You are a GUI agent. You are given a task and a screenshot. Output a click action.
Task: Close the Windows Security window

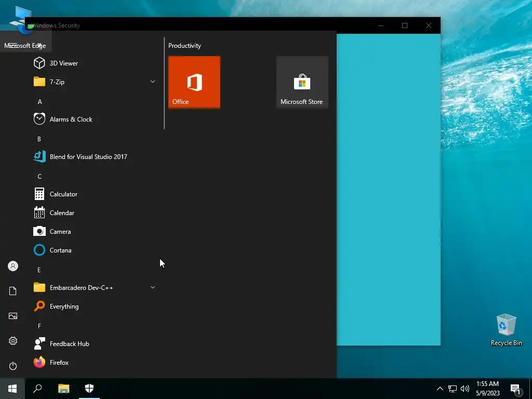(x=429, y=25)
